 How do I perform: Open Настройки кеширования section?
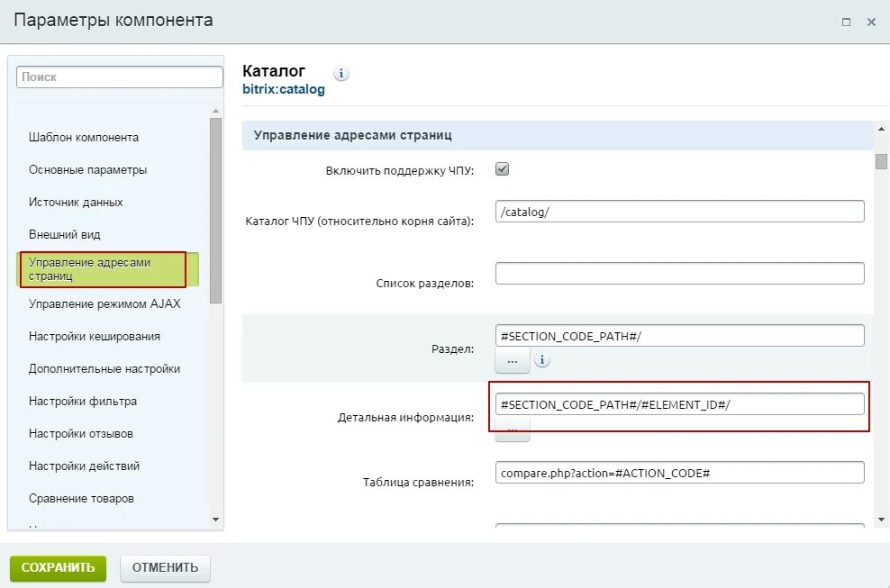click(95, 336)
